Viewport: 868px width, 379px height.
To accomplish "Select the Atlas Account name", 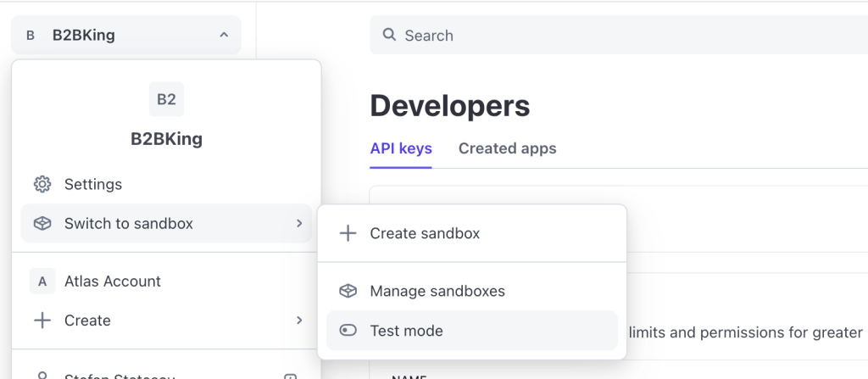I will (x=113, y=281).
